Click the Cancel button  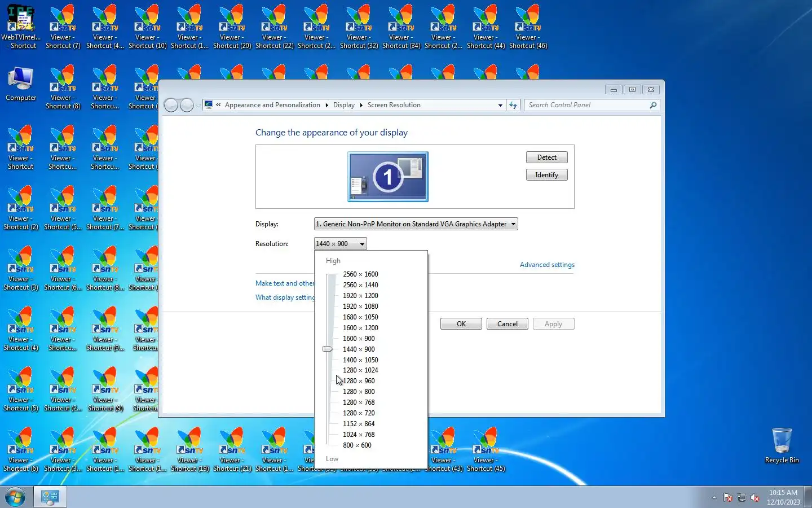click(507, 324)
